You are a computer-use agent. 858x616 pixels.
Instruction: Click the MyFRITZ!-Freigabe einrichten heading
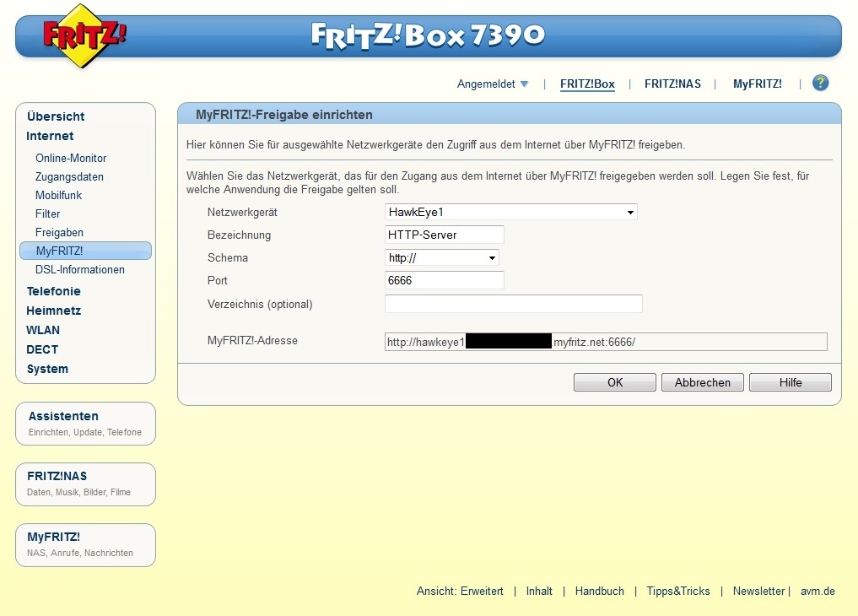click(x=284, y=115)
